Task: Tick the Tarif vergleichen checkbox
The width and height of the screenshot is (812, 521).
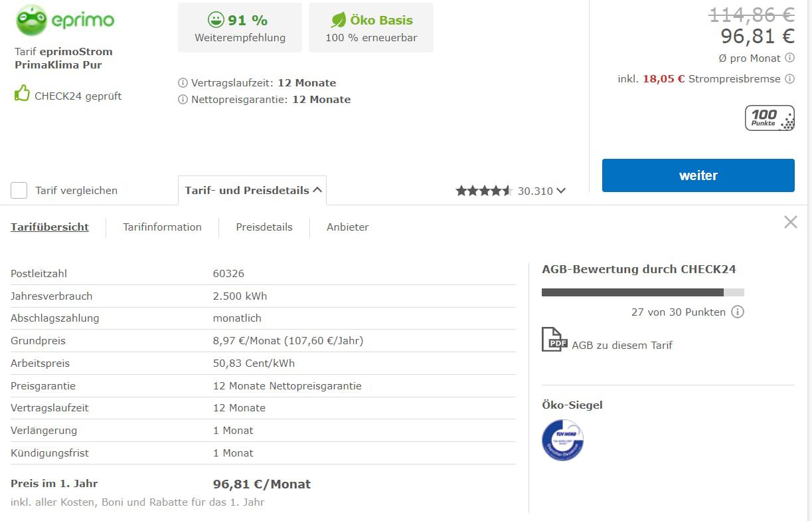Action: [19, 191]
